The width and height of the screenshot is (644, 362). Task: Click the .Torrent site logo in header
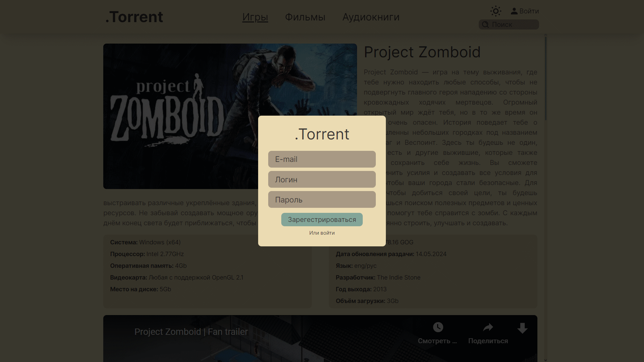coord(134,17)
